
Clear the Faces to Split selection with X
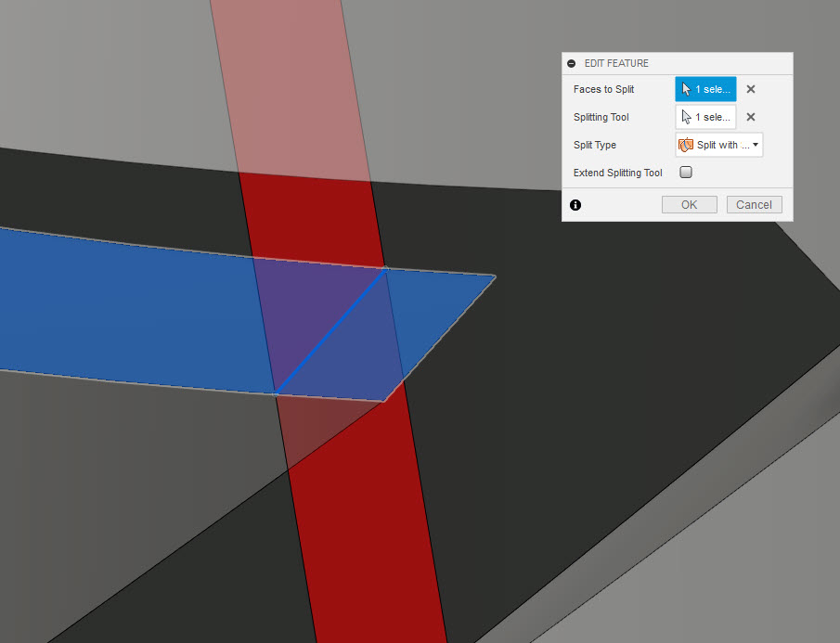pos(751,89)
